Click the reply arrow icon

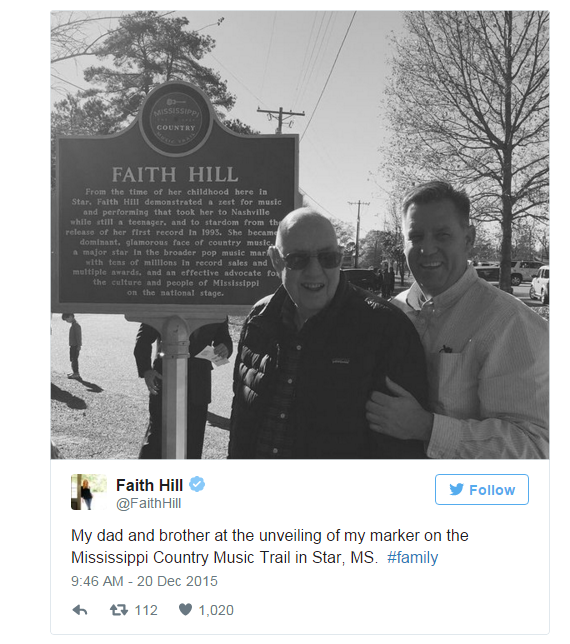[80, 610]
